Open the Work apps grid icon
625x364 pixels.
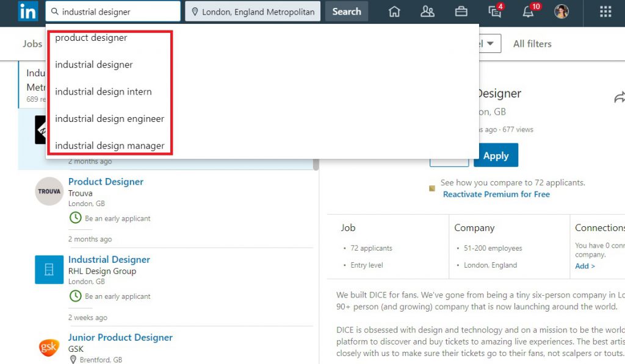605,12
